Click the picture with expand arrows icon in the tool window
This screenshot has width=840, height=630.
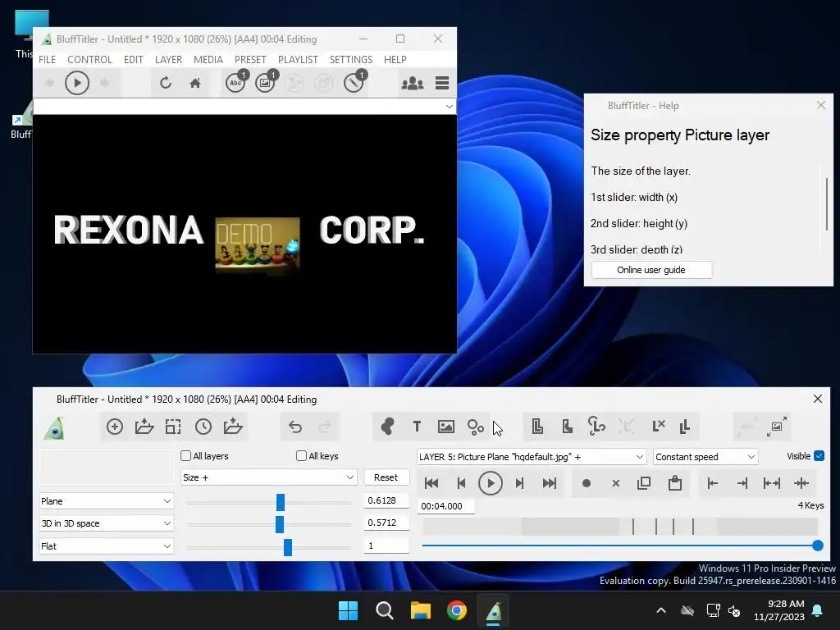coord(776,427)
